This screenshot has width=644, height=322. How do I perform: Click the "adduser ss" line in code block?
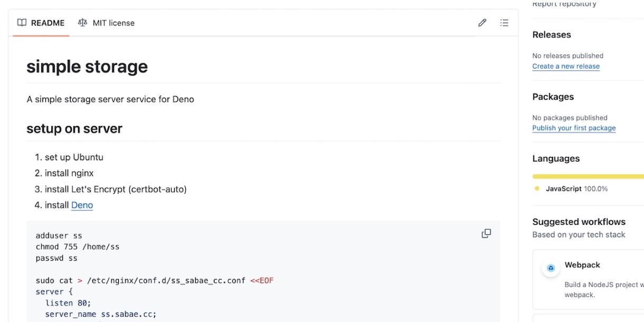pyautogui.click(x=59, y=235)
